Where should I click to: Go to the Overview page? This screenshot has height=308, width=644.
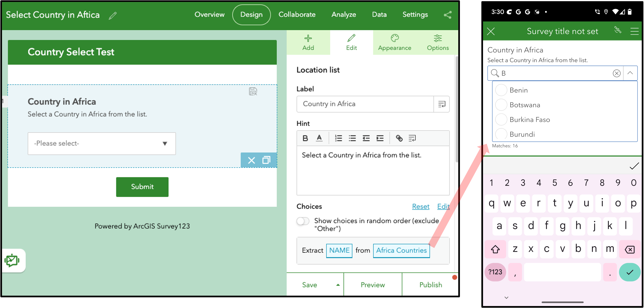point(209,15)
